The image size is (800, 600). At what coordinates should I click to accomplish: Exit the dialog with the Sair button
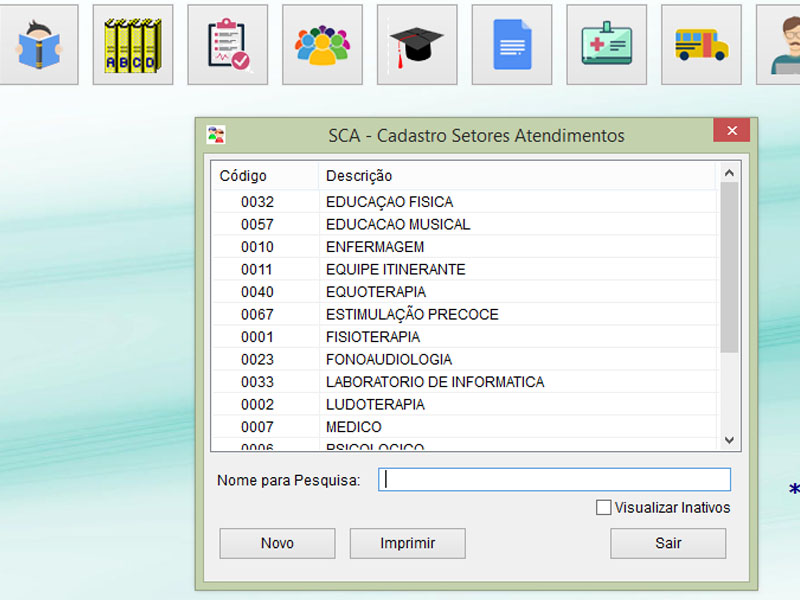click(x=668, y=543)
